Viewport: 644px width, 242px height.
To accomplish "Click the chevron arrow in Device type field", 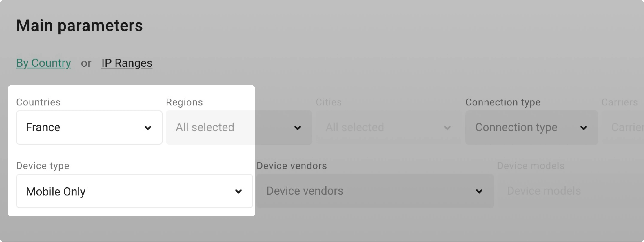I will [x=238, y=191].
